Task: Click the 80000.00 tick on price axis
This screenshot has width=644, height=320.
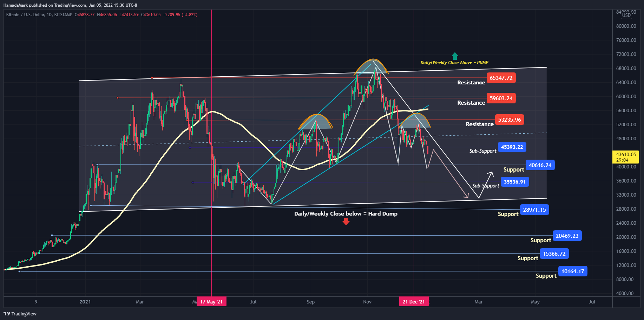Action: pos(626,26)
